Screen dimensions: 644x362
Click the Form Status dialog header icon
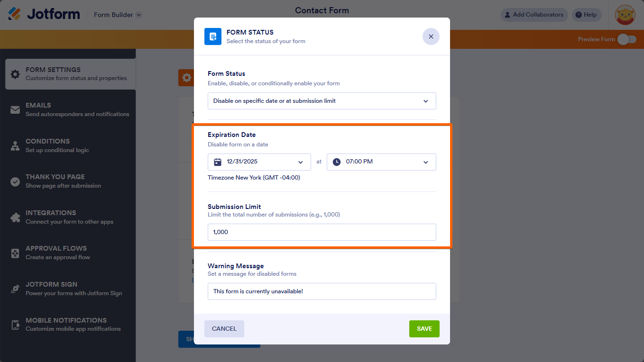coord(213,36)
